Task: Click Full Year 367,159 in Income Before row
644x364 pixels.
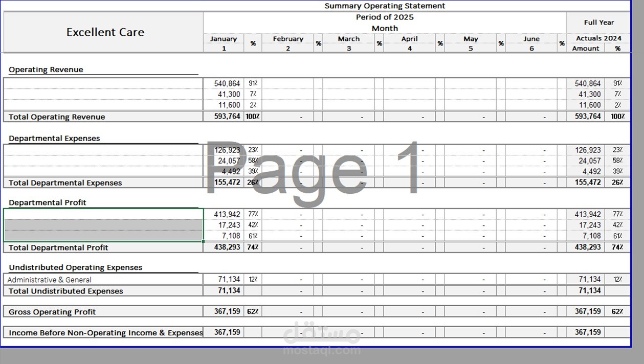Action: 588,333
